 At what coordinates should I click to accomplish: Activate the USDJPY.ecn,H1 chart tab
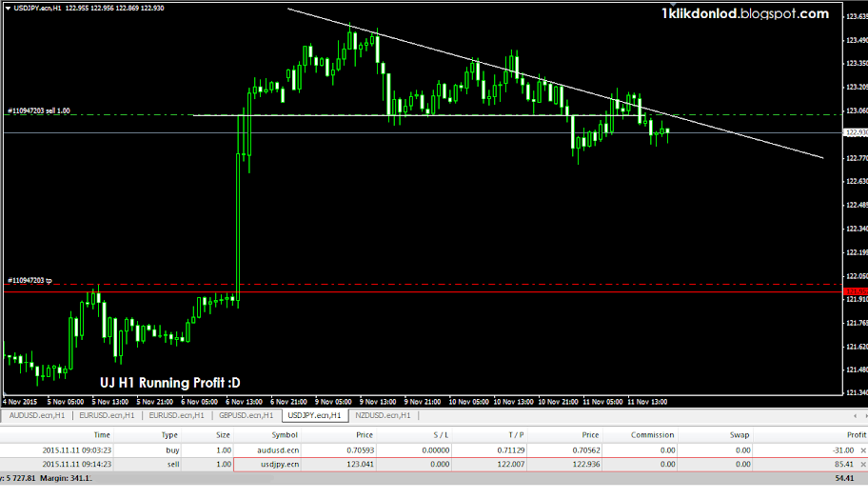click(314, 415)
